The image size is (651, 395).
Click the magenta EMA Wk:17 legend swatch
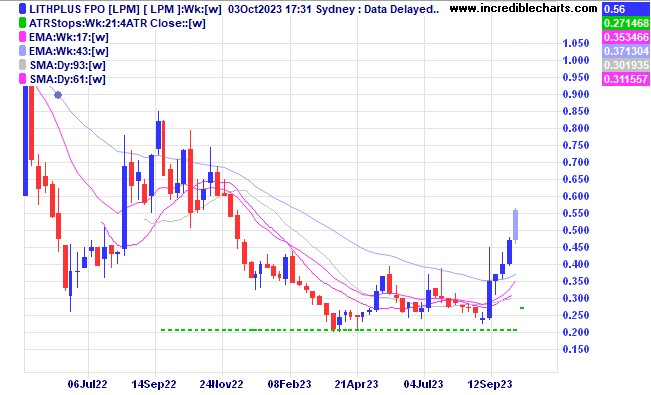click(x=22, y=37)
